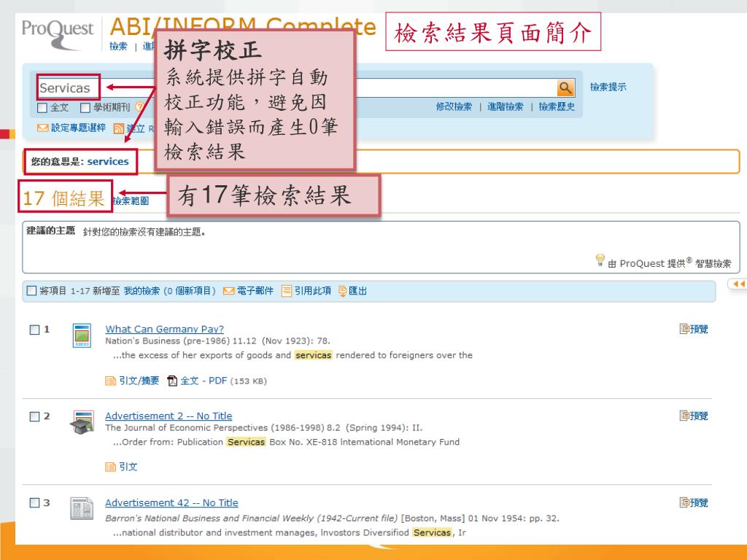Screen dimensions: 747x560
Task: Check the 全文 full text checkbox
Action: click(x=42, y=108)
